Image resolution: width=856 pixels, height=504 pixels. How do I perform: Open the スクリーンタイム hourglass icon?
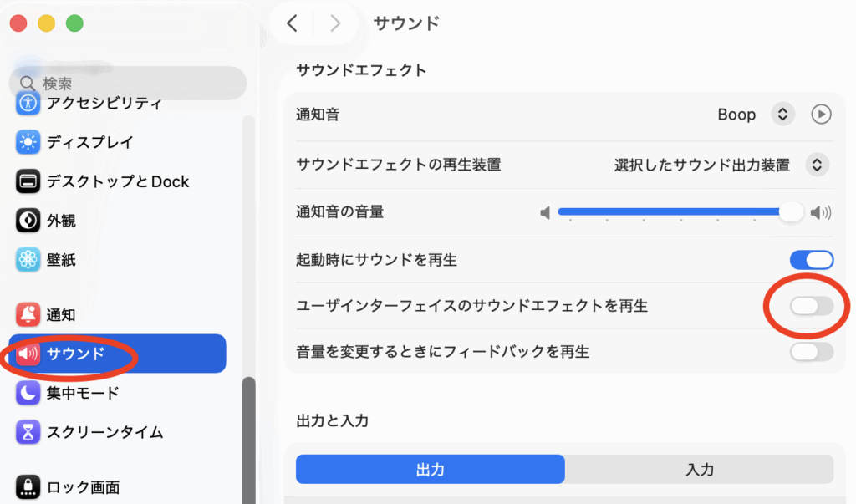pyautogui.click(x=28, y=432)
